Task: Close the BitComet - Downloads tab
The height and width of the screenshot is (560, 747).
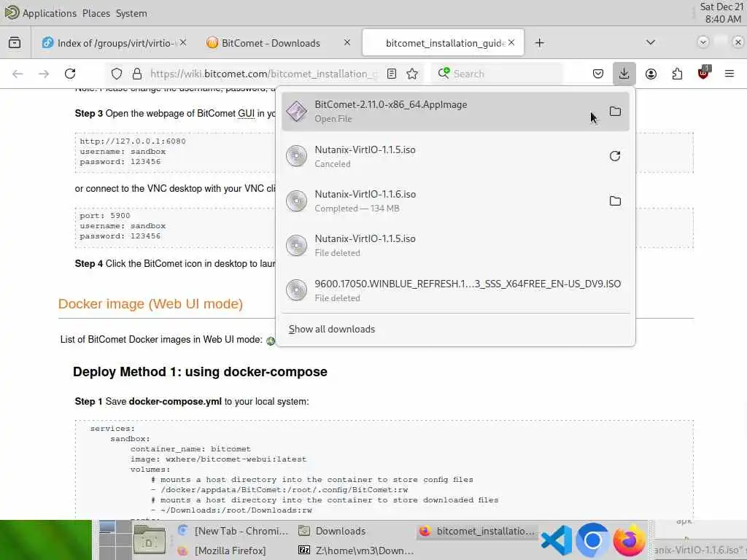Action: coord(347,42)
